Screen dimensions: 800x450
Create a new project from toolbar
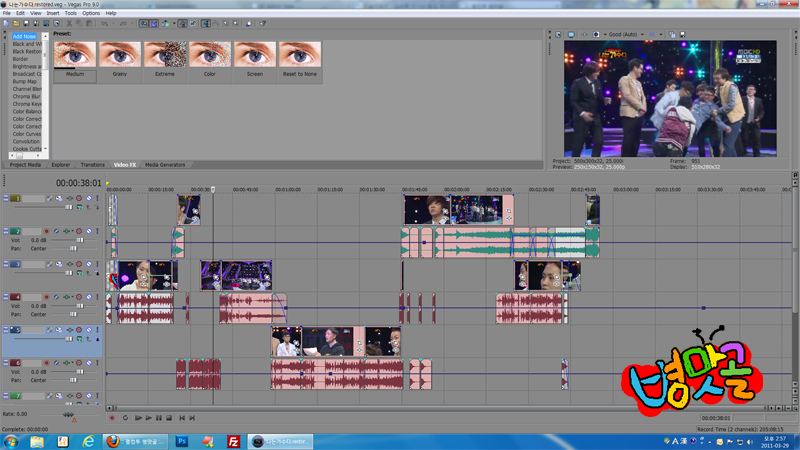tap(6, 23)
